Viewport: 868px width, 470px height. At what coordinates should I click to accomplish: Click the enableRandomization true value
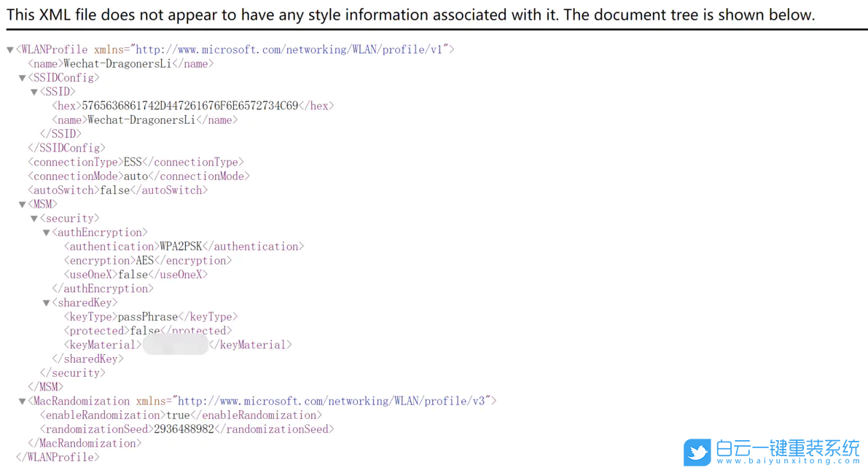click(x=178, y=415)
